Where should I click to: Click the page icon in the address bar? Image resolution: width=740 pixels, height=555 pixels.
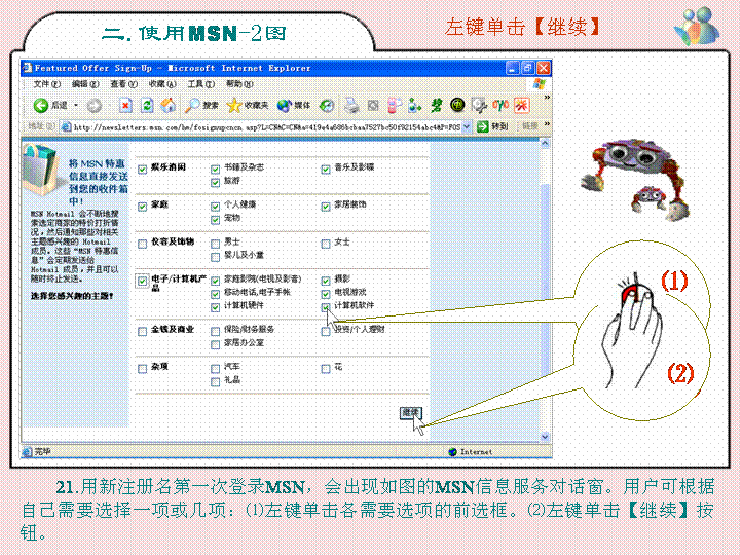coord(67,126)
